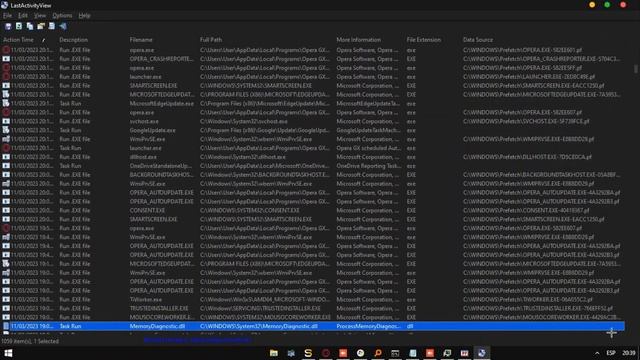Select the TiWorker.exe row

[312, 299]
